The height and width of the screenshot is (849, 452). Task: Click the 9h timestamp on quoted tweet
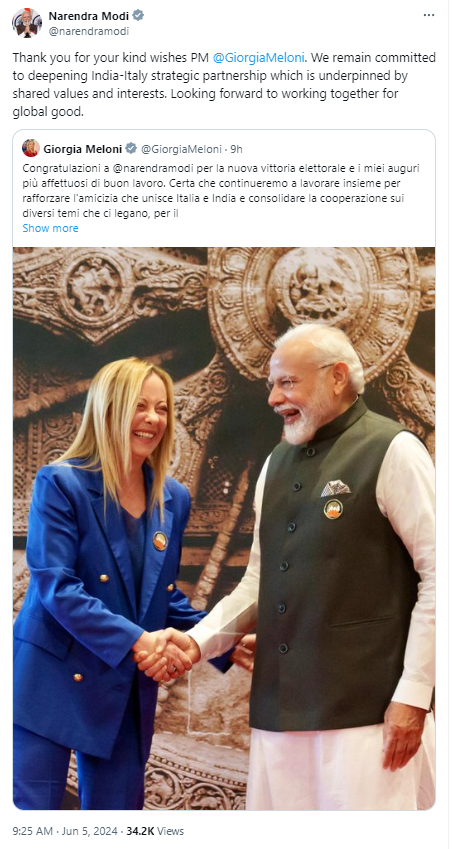(236, 148)
